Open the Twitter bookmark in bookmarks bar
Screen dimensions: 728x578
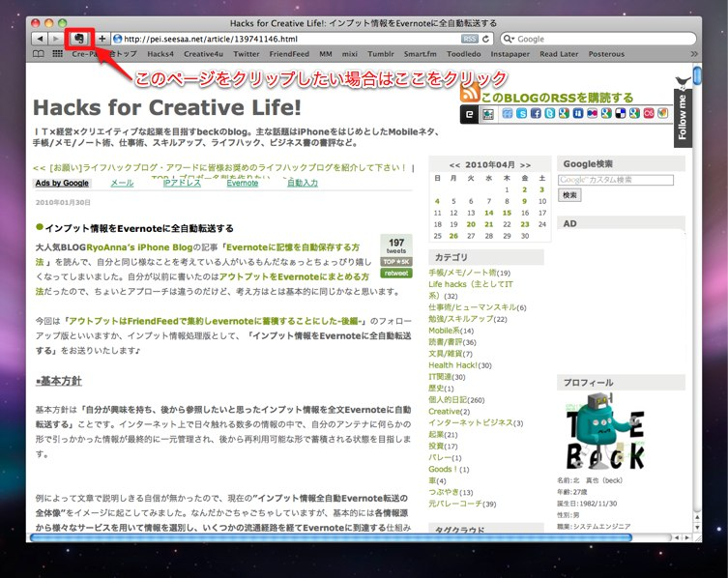click(x=247, y=54)
